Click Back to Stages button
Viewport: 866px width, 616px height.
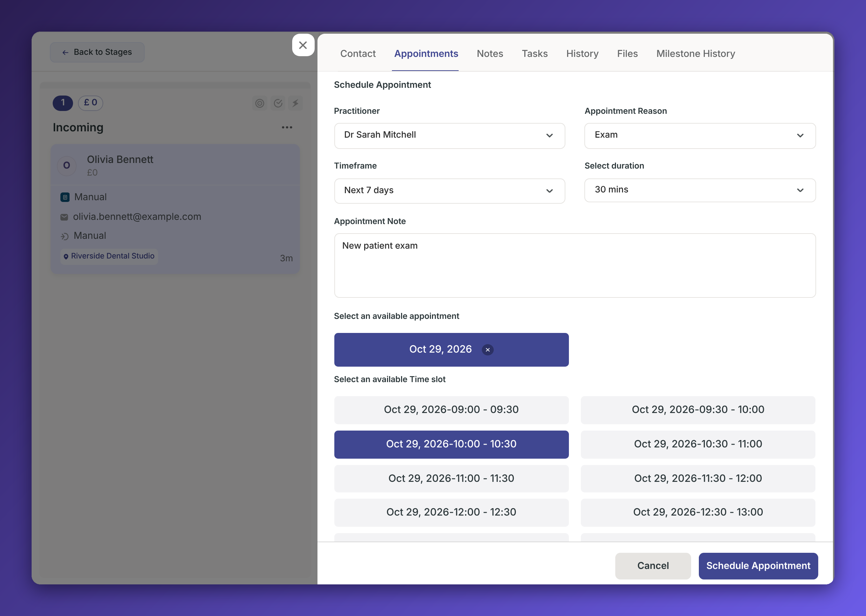click(x=97, y=52)
